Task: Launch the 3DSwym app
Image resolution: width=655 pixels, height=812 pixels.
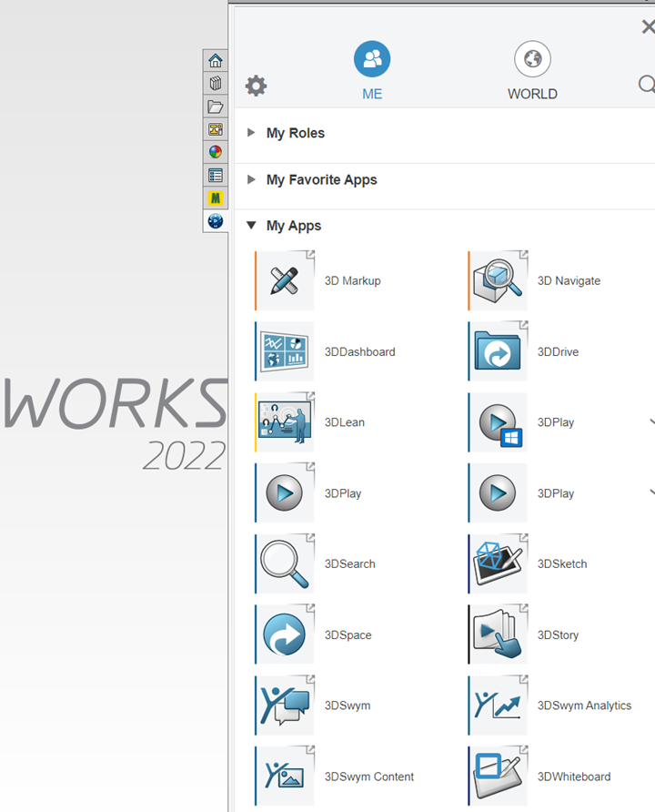Action: tap(285, 705)
